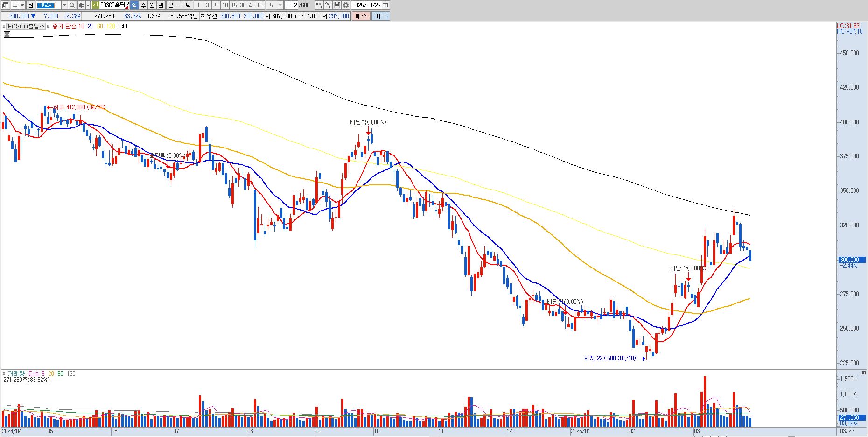Select the 60 interval preset
The width and height of the screenshot is (868, 437).
tap(260, 5)
